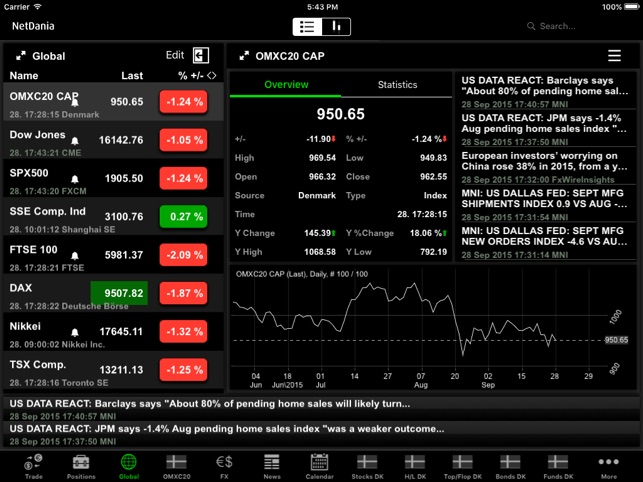
Task: Open the OMXC20 CAP hamburger menu
Action: (614, 55)
